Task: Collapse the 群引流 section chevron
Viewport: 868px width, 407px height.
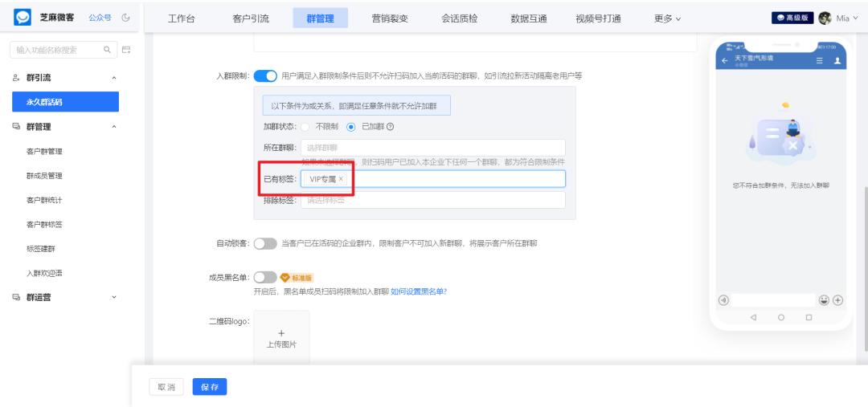Action: pos(114,78)
